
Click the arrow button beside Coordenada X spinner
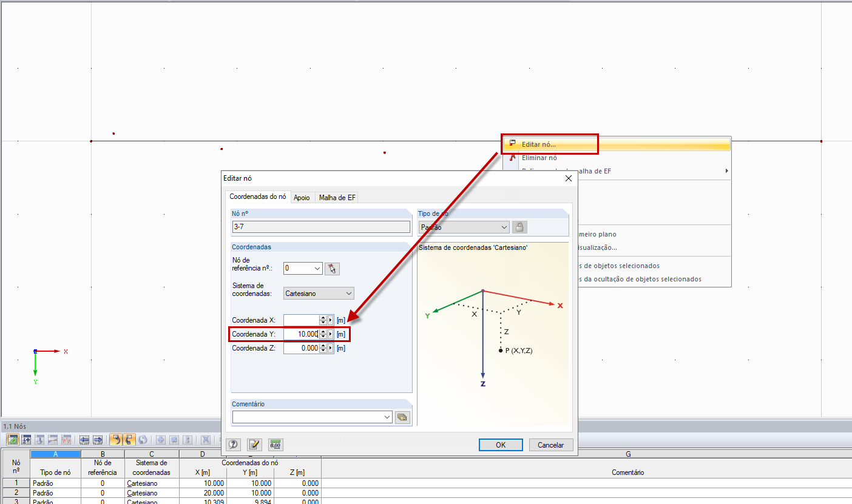331,320
